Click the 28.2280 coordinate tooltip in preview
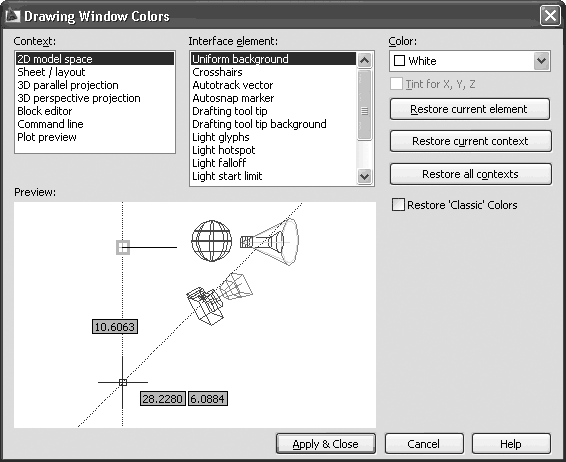 pos(163,398)
